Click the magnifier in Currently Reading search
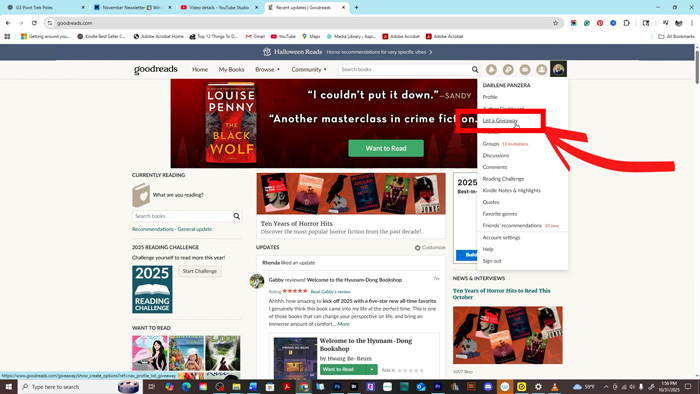This screenshot has width=700, height=394. pyautogui.click(x=237, y=216)
